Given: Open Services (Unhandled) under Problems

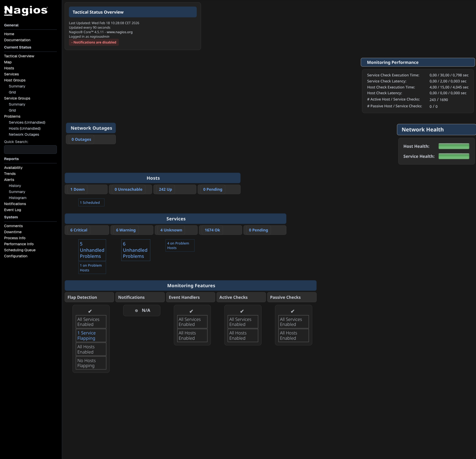Looking at the screenshot, I should point(27,122).
